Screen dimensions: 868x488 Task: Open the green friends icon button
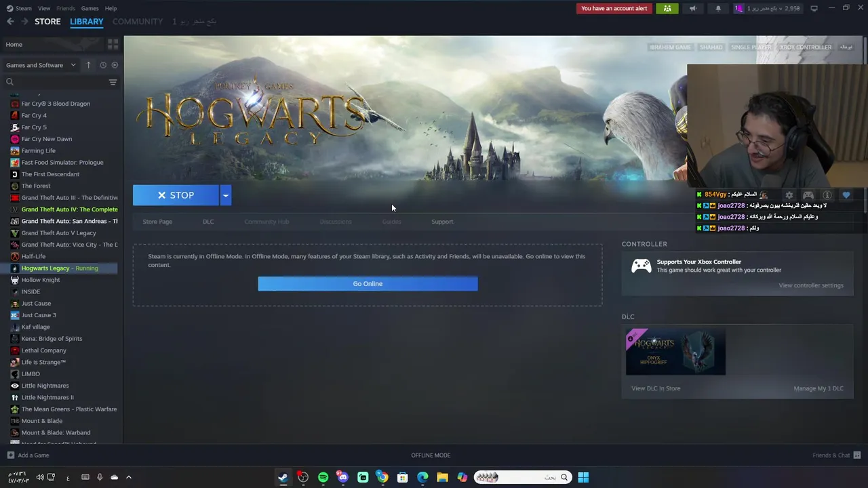[667, 8]
